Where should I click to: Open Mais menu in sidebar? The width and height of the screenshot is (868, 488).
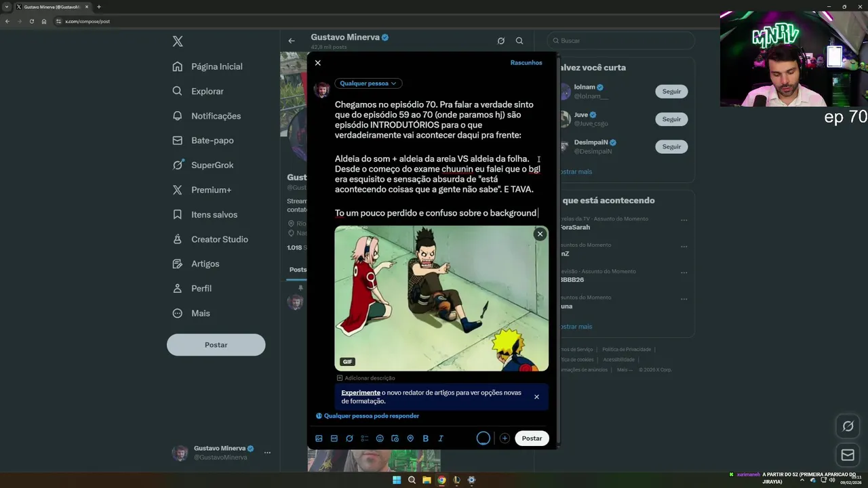(191, 313)
